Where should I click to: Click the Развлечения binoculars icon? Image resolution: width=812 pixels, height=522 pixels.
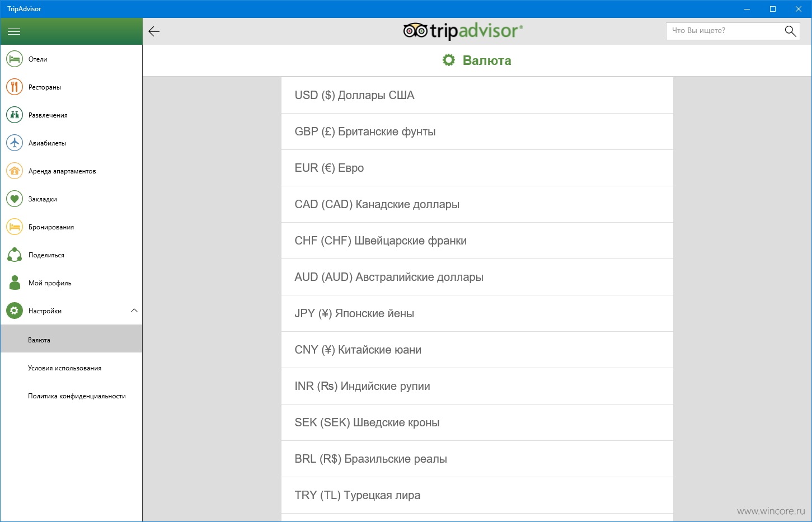(15, 115)
